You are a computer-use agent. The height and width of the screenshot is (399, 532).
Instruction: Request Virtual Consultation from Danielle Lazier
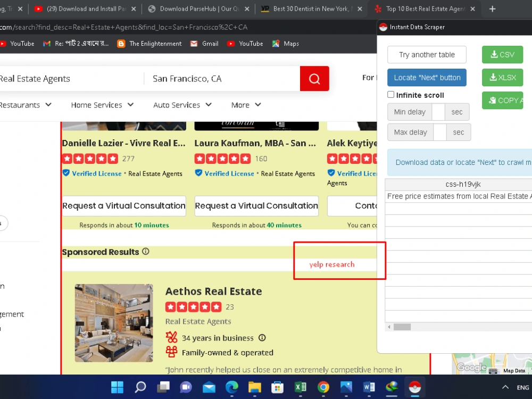tap(124, 205)
